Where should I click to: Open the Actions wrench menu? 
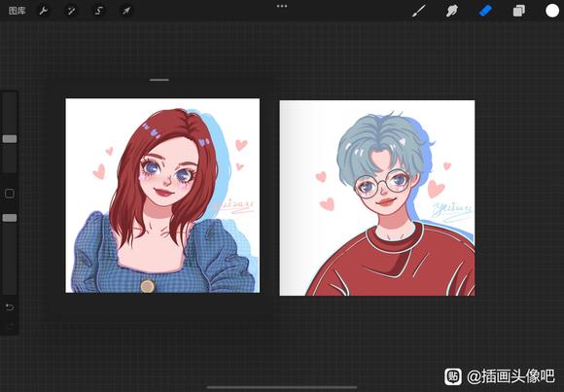point(44,11)
